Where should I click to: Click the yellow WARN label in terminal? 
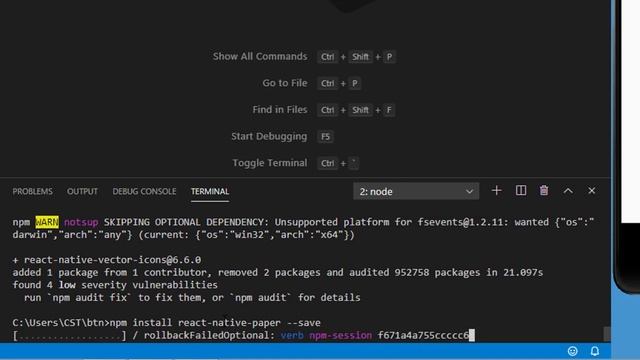(x=47, y=222)
